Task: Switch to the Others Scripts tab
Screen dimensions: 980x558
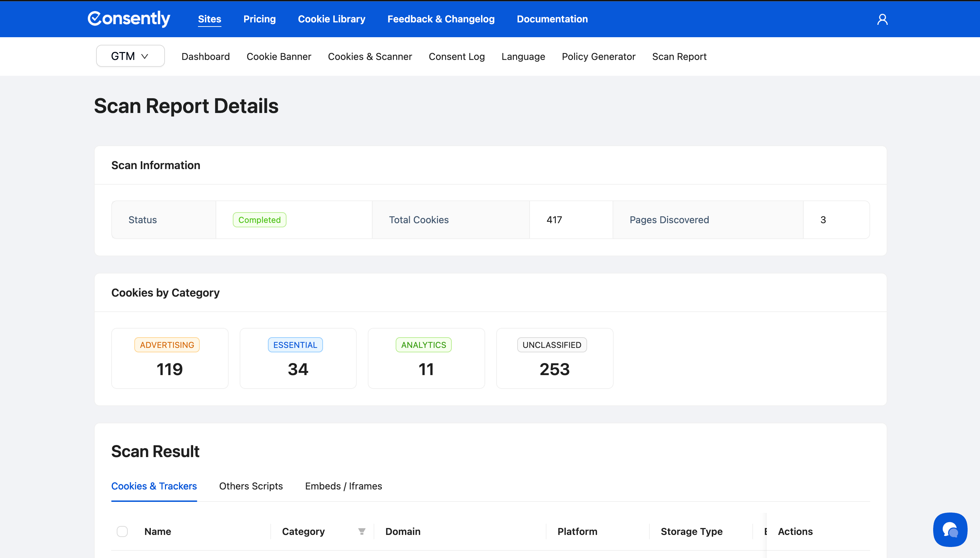Action: click(251, 486)
